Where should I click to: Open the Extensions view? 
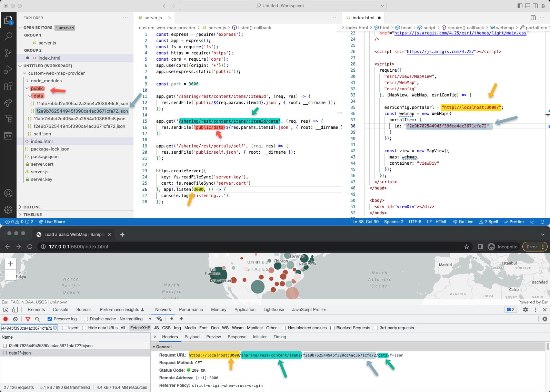coord(8,86)
